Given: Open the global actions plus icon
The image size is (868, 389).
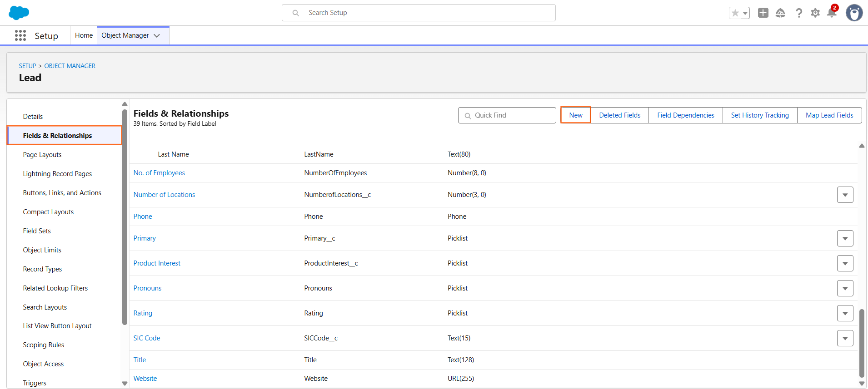Looking at the screenshot, I should coord(763,13).
